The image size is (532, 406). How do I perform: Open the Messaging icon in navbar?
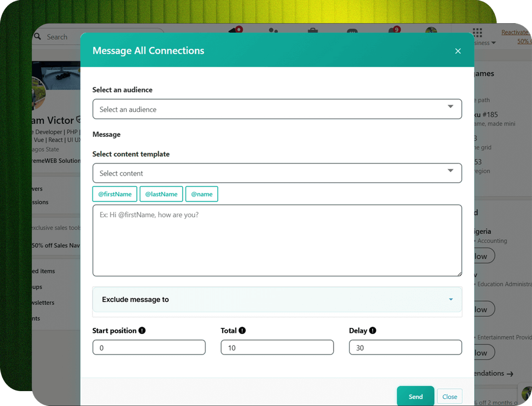[x=352, y=31]
